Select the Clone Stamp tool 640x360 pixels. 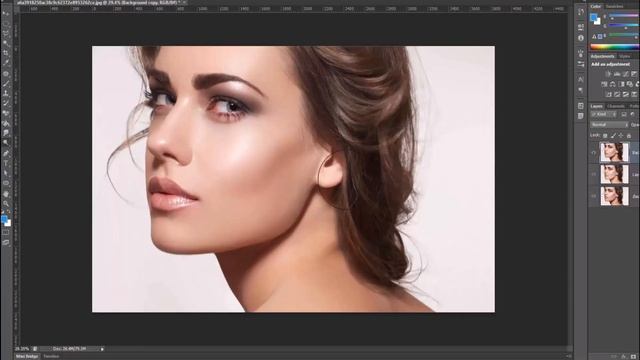tap(6, 93)
